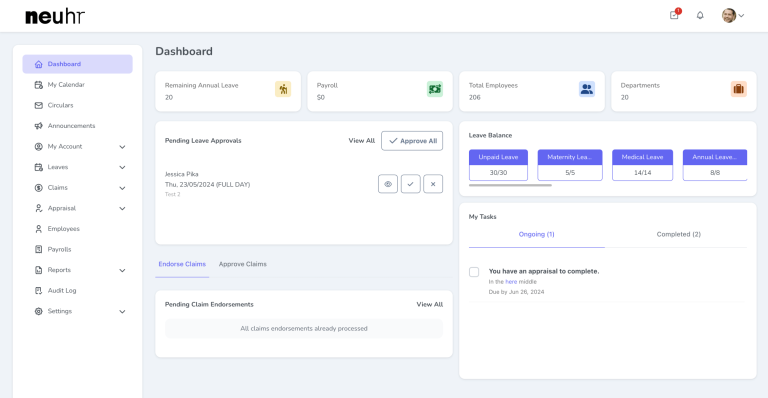The image size is (768, 398).
Task: Open Circulars page
Action: pyautogui.click(x=77, y=105)
